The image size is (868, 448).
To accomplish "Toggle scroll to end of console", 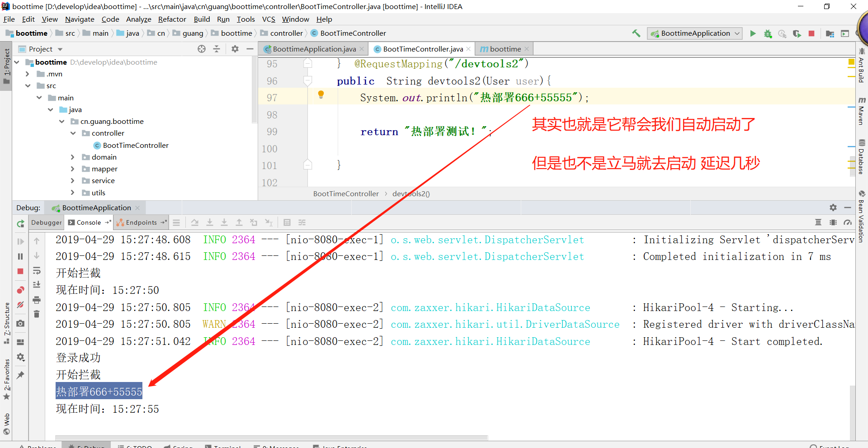I will (37, 284).
